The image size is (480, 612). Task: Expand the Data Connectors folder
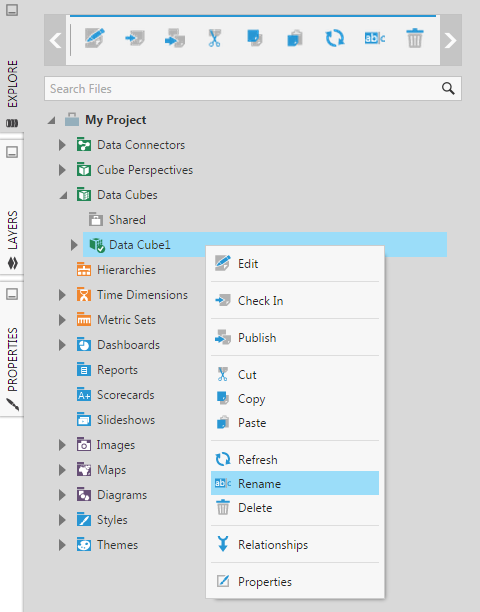62,145
